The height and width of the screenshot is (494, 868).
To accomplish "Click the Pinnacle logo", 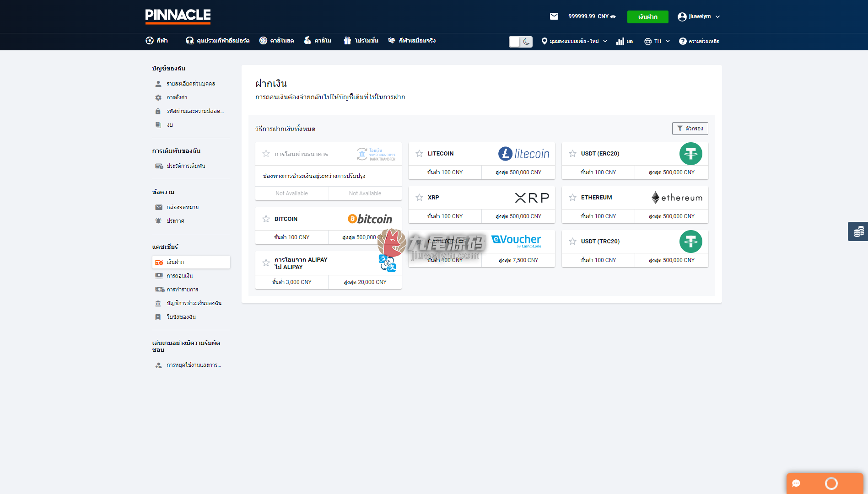I will [x=178, y=16].
